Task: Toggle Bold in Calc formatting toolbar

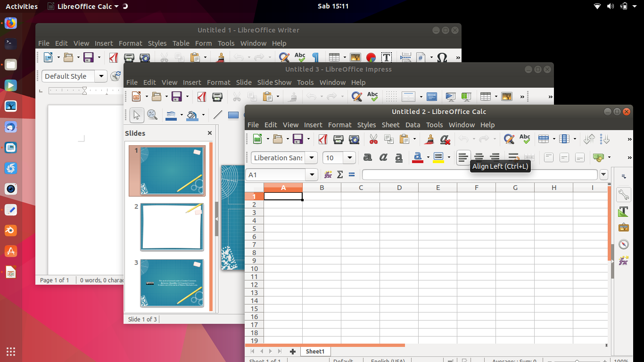Action: 368,157
